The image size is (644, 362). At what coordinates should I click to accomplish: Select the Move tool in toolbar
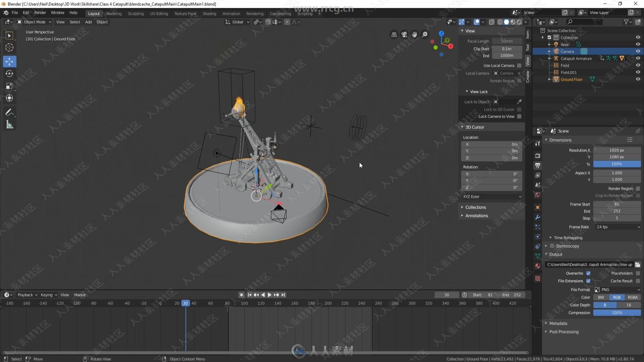pyautogui.click(x=10, y=61)
